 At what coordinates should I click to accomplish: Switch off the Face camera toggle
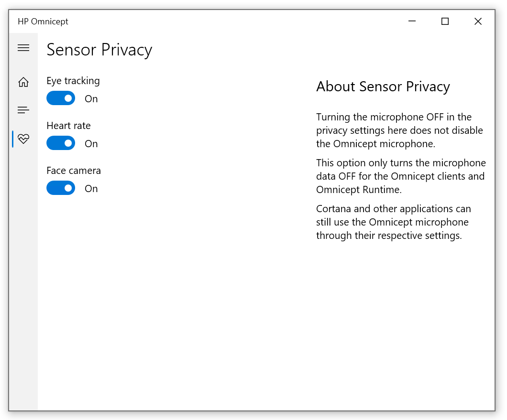pos(61,188)
